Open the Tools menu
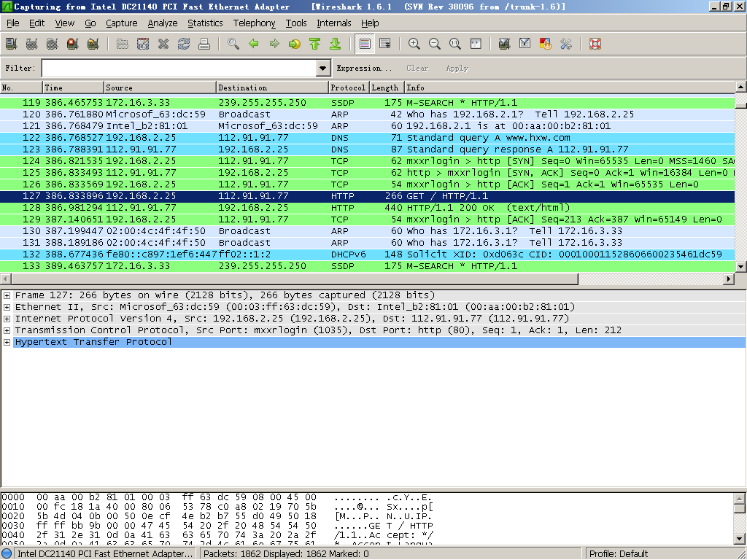Image resolution: width=747 pixels, height=560 pixels. pos(296,23)
